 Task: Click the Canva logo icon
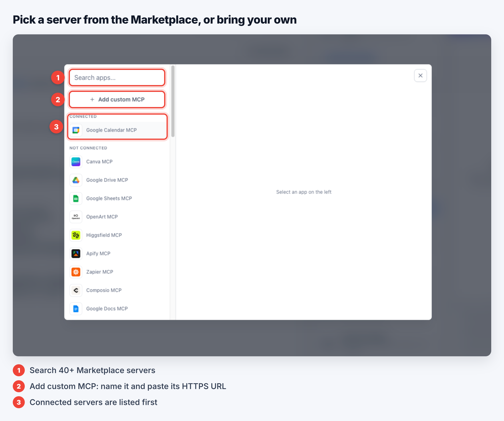pyautogui.click(x=76, y=162)
